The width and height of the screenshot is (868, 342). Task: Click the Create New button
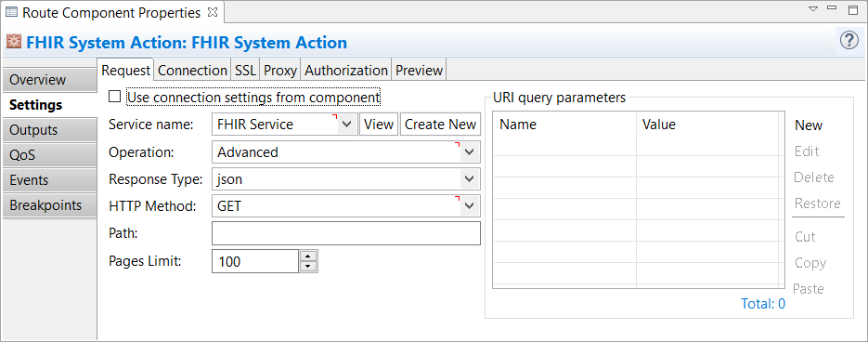(x=440, y=125)
